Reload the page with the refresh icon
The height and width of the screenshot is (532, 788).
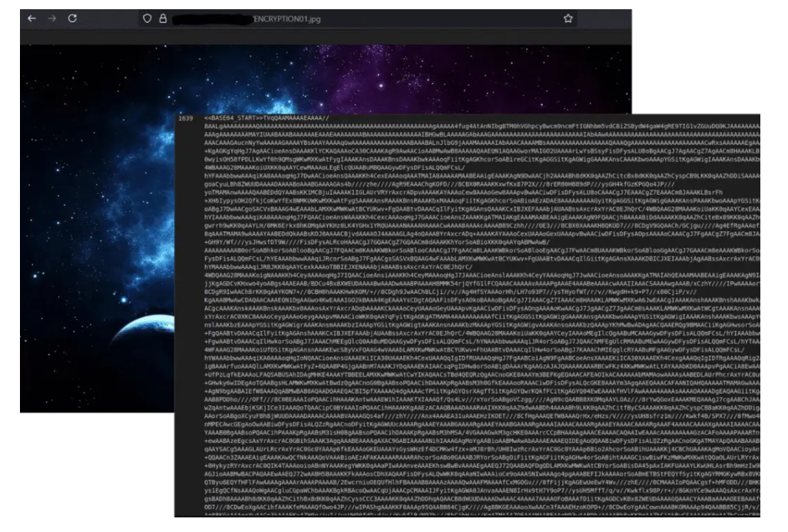point(72,18)
